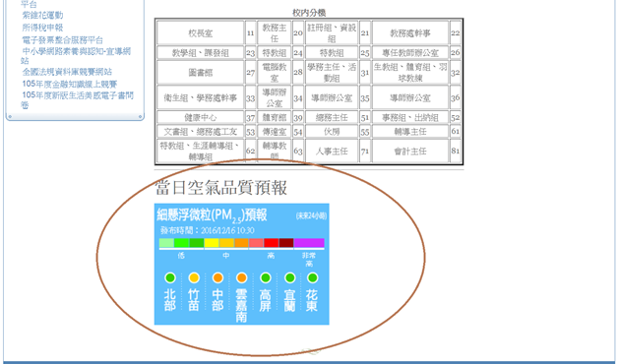
Task: Click the 校長室 table cell
Action: pyautogui.click(x=200, y=33)
